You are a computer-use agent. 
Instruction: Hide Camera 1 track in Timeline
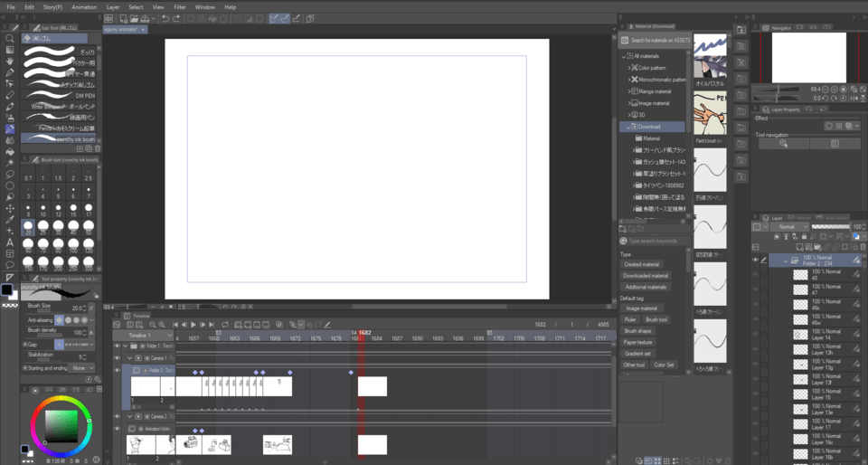pyautogui.click(x=117, y=358)
